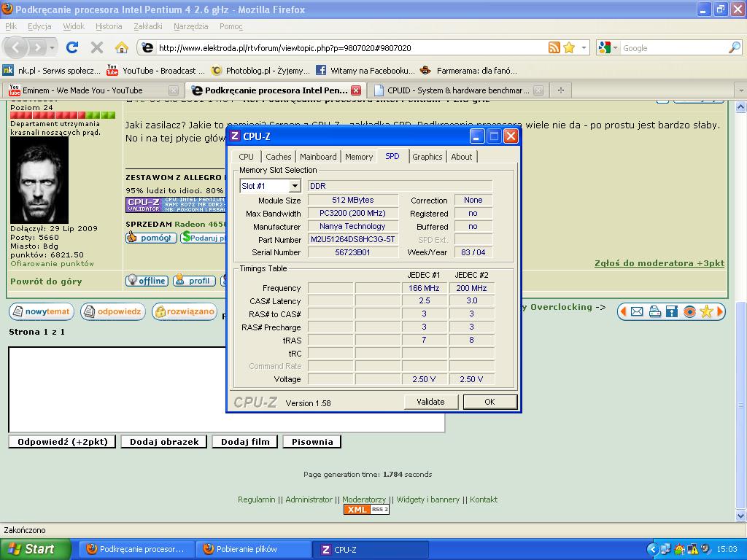This screenshot has width=747, height=560.
Task: Open the Widok menu
Action: tap(74, 26)
